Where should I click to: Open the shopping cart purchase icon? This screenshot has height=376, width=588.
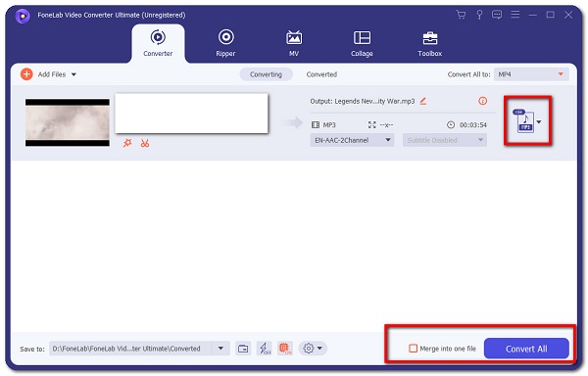(x=461, y=15)
